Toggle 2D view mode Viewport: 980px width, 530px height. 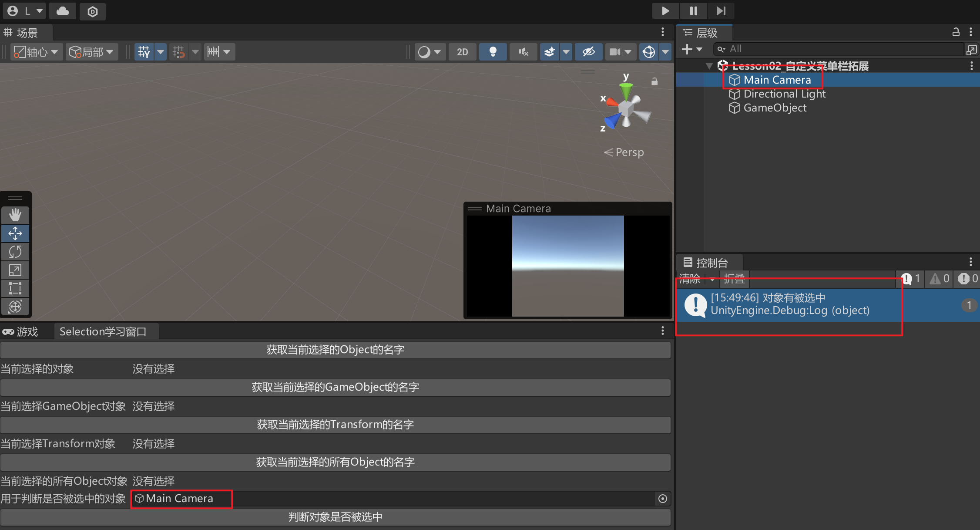pos(462,52)
